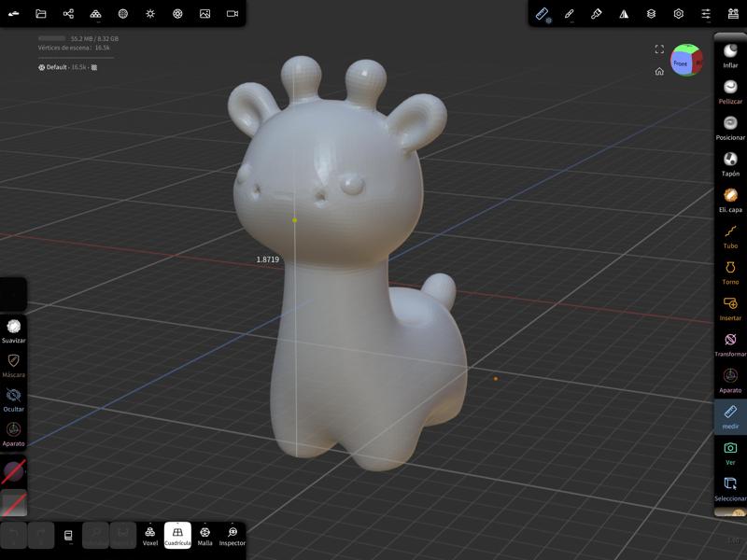
Task: Open the layers panel from top toolbar
Action: click(x=651, y=13)
